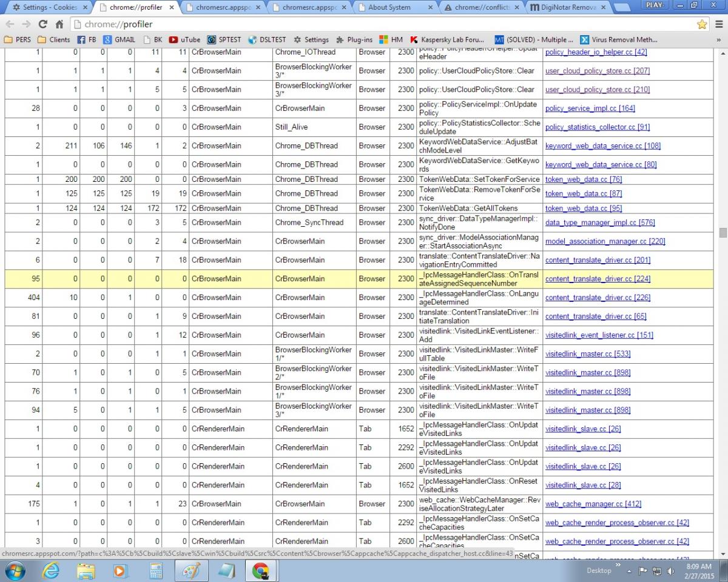
Task: Open content_translate_driver.cc [65] link
Action: click(x=596, y=316)
